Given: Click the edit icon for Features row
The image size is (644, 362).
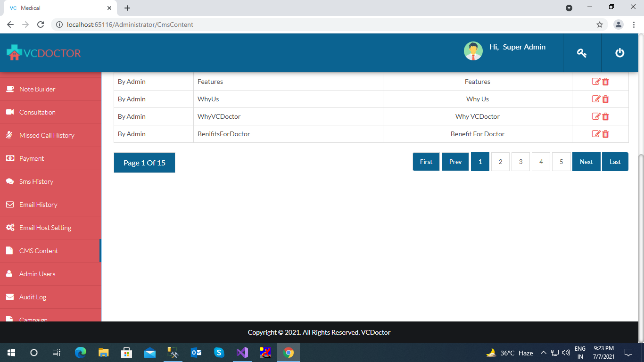Looking at the screenshot, I should [x=596, y=82].
